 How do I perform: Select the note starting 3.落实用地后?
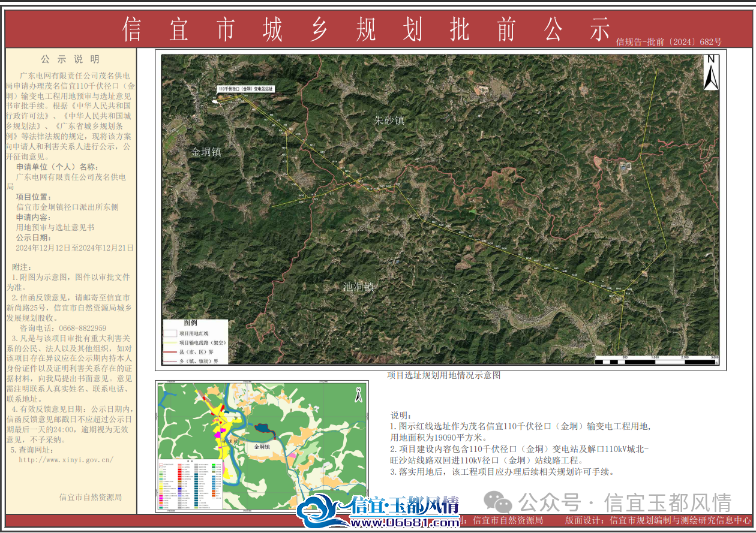(502, 471)
